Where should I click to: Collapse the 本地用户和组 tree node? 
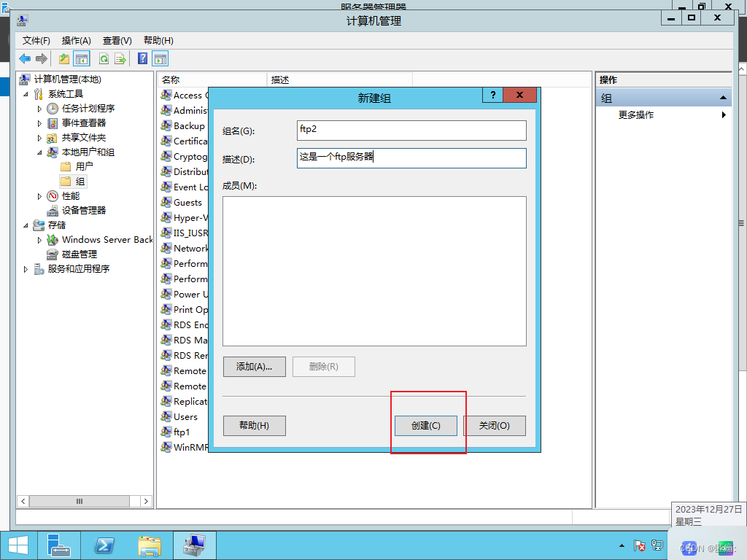(x=39, y=153)
